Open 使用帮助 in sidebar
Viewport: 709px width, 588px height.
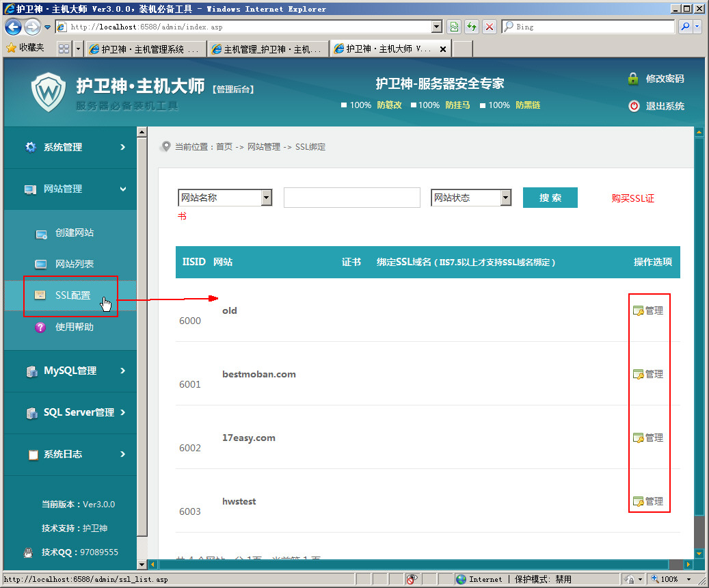[x=74, y=327]
